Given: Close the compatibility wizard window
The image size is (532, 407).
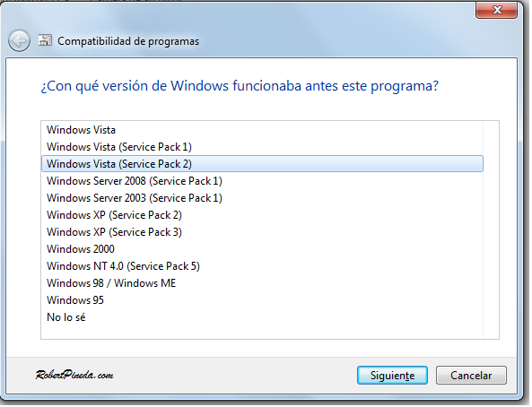Looking at the screenshot, I should click(x=498, y=10).
